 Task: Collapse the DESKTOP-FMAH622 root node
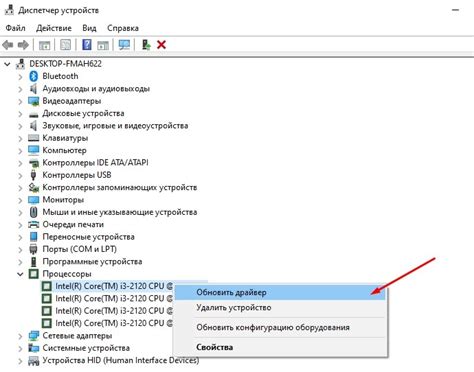click(x=7, y=64)
